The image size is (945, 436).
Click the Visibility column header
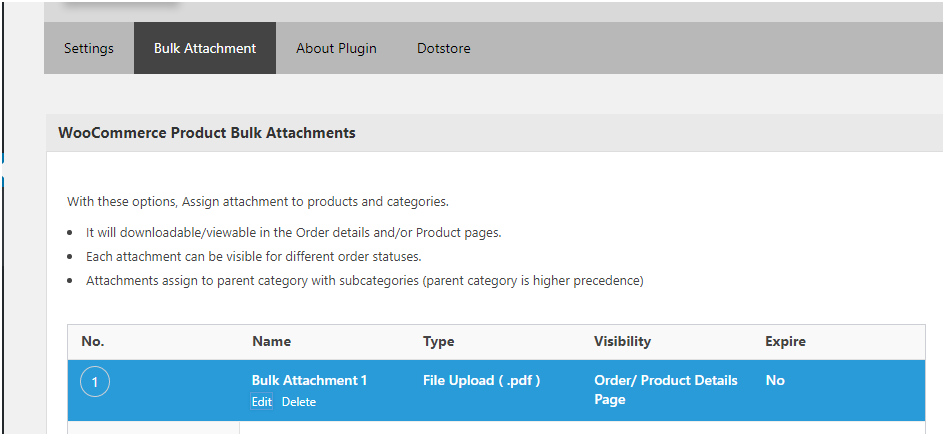click(x=623, y=341)
